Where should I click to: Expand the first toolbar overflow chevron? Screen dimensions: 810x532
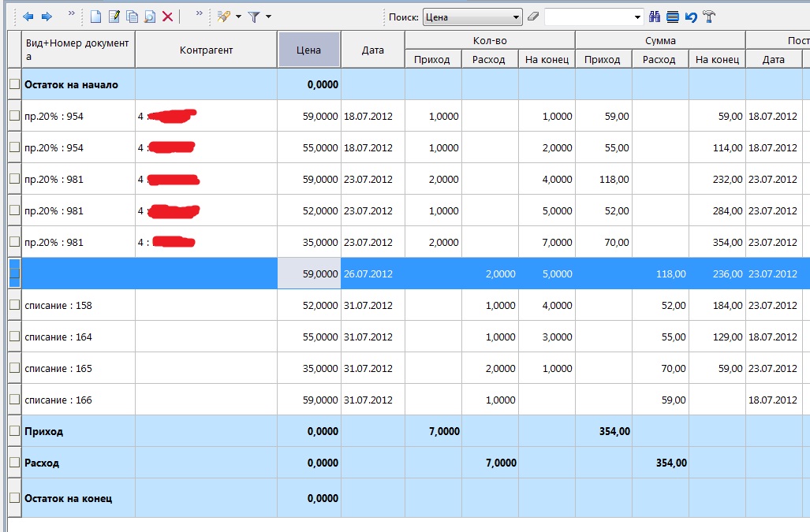[x=71, y=13]
